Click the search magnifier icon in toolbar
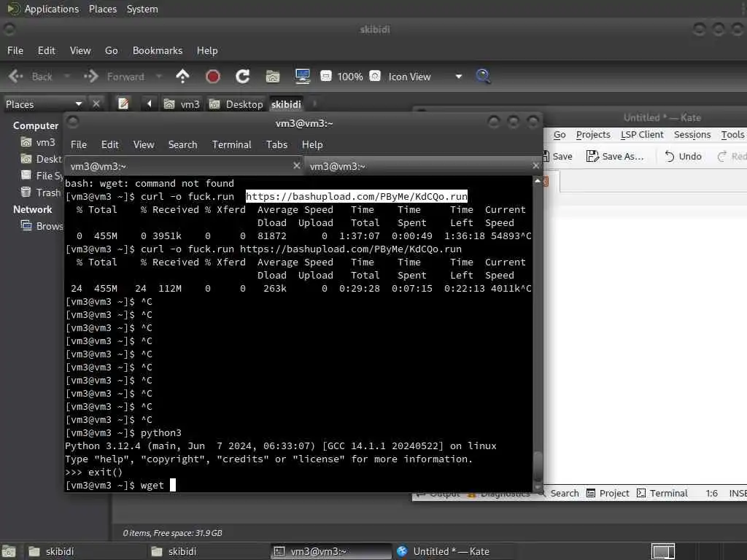Viewport: 747px width, 560px height. 483,76
